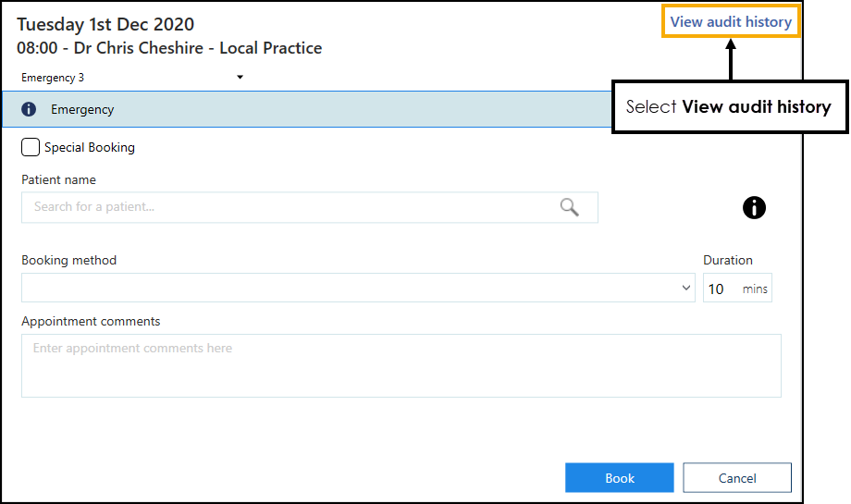This screenshot has height=504, width=851.
Task: Click the Dr Chris Cheshire subtitle line
Action: (169, 48)
